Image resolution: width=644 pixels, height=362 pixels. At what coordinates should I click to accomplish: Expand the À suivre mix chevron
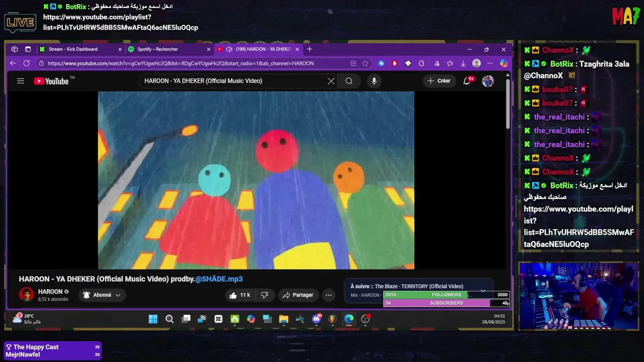483,291
